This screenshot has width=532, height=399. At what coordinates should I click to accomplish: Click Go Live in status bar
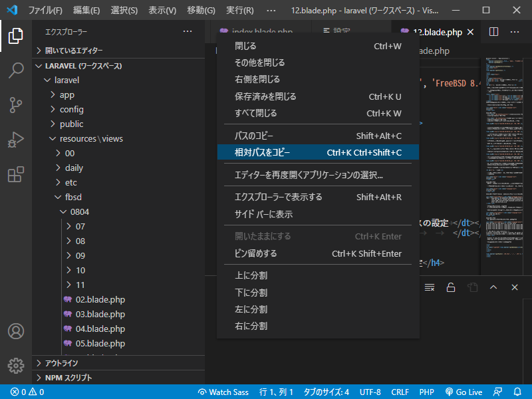coord(464,392)
